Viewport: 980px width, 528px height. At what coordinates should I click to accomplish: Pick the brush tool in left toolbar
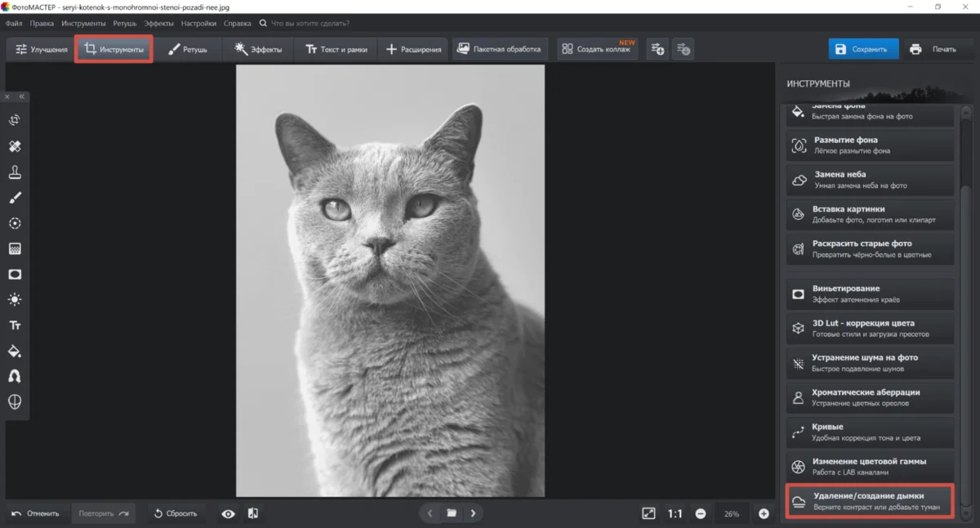15,198
